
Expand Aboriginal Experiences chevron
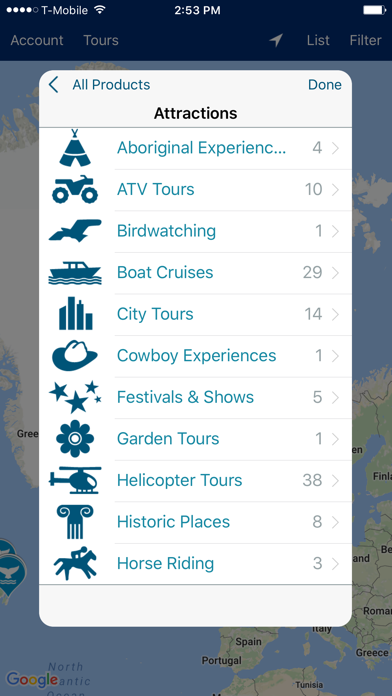(x=335, y=148)
